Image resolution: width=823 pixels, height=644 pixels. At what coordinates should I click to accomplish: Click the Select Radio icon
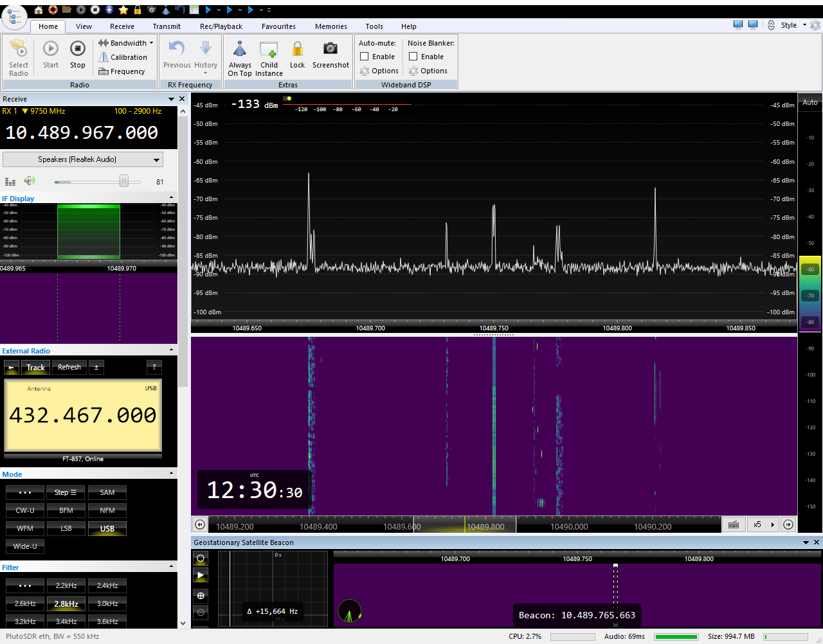(x=19, y=49)
